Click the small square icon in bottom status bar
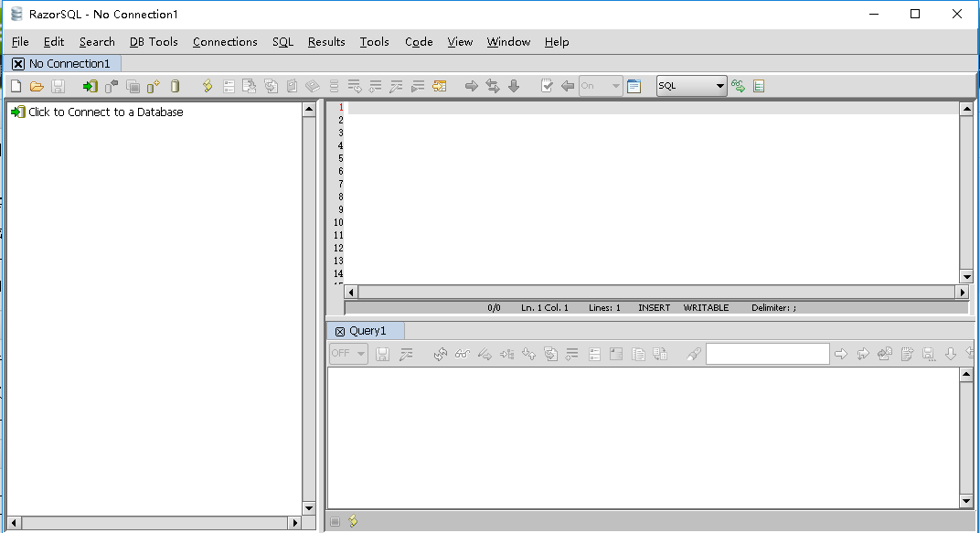The width and height of the screenshot is (980, 533). pyautogui.click(x=336, y=522)
